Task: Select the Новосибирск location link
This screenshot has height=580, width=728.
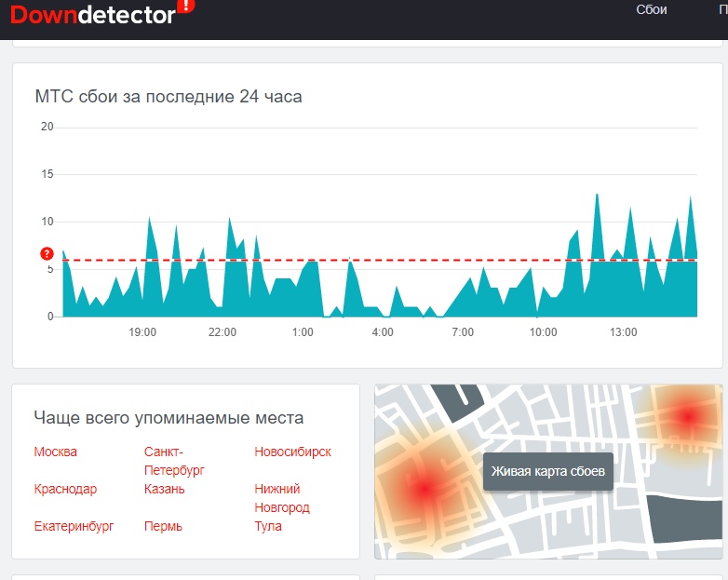Action: click(292, 452)
